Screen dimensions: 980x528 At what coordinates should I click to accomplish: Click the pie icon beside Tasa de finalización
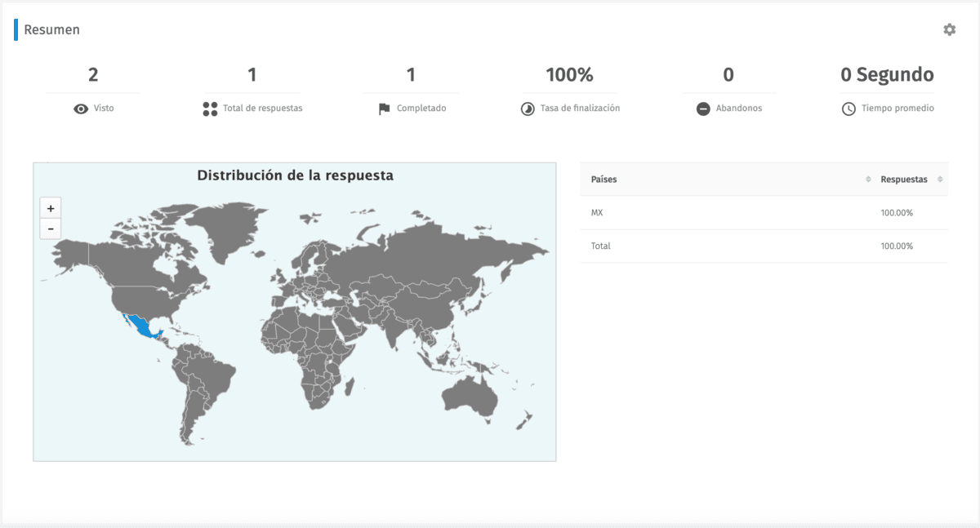[x=528, y=109]
